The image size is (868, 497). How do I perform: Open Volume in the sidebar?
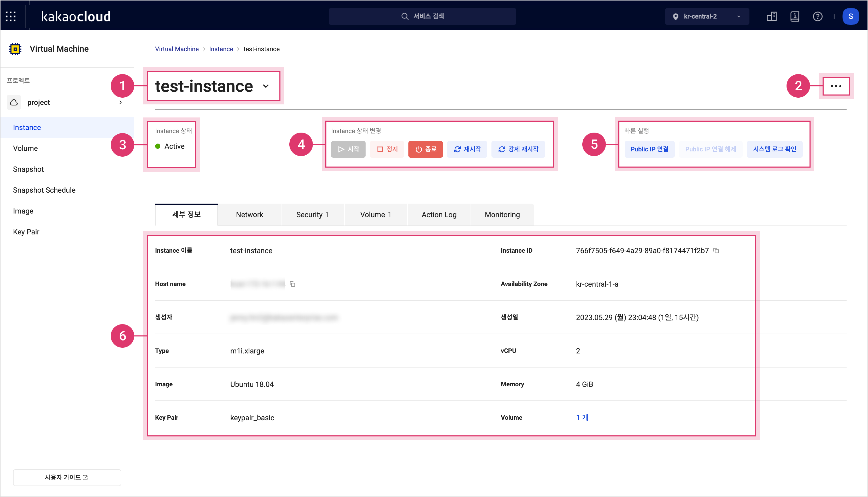click(67, 148)
